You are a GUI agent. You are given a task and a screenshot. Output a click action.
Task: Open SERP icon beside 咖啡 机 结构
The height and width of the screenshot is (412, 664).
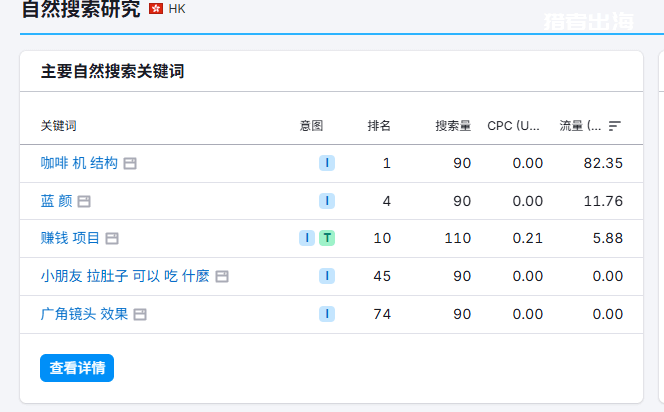130,163
